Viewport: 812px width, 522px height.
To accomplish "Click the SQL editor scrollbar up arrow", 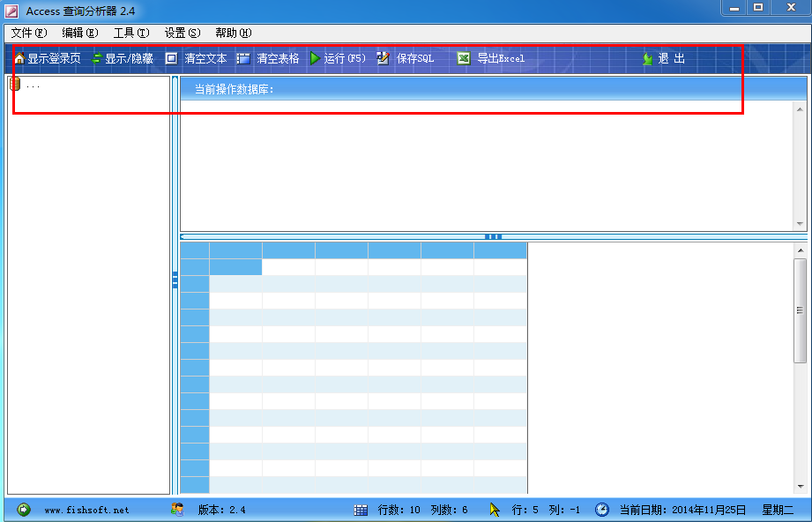I will coord(800,109).
